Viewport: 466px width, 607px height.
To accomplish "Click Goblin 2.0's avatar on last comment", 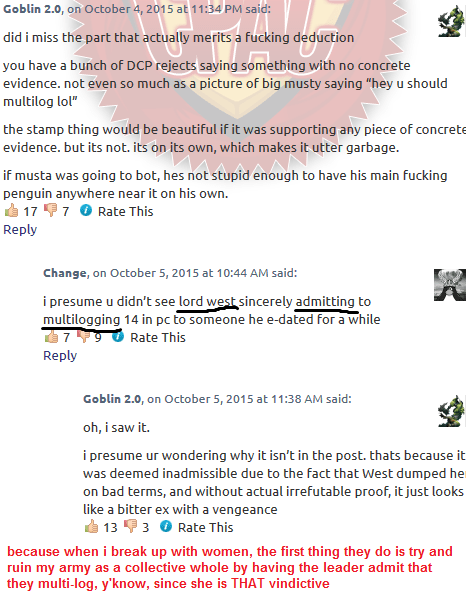I will tap(452, 411).
